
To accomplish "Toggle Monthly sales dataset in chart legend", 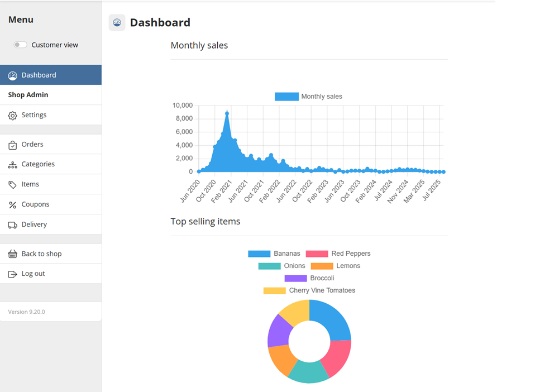I will [x=308, y=97].
